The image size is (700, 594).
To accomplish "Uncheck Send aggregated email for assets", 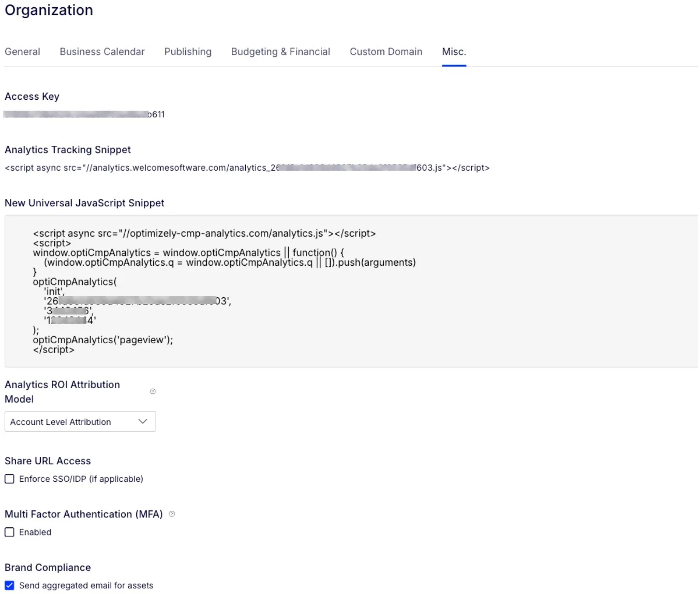I will tap(9, 585).
